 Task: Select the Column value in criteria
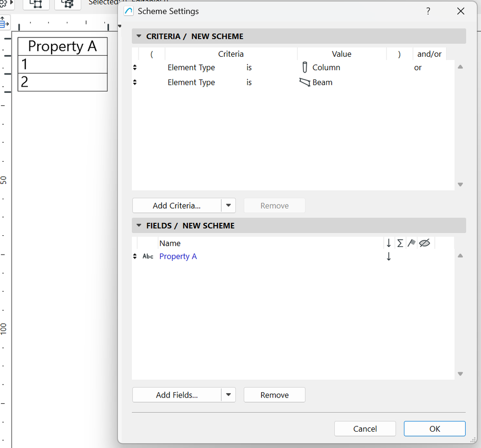pos(326,67)
